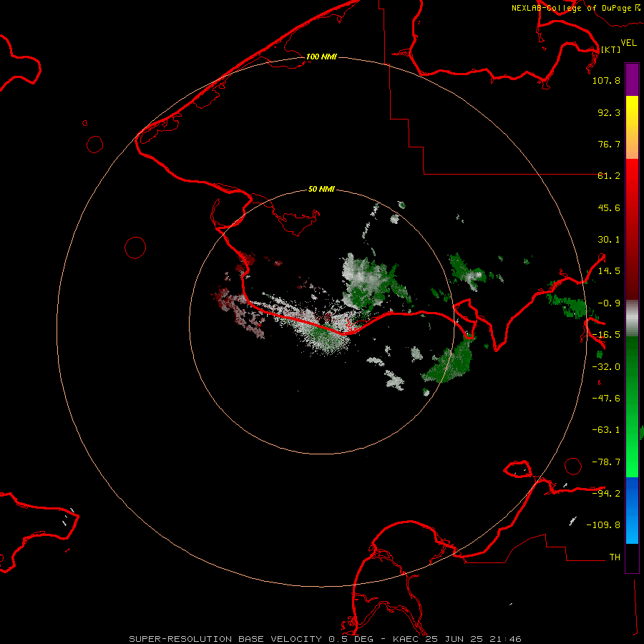Select the -16.5 scale value
This screenshot has width=644, height=644.
tap(606, 335)
